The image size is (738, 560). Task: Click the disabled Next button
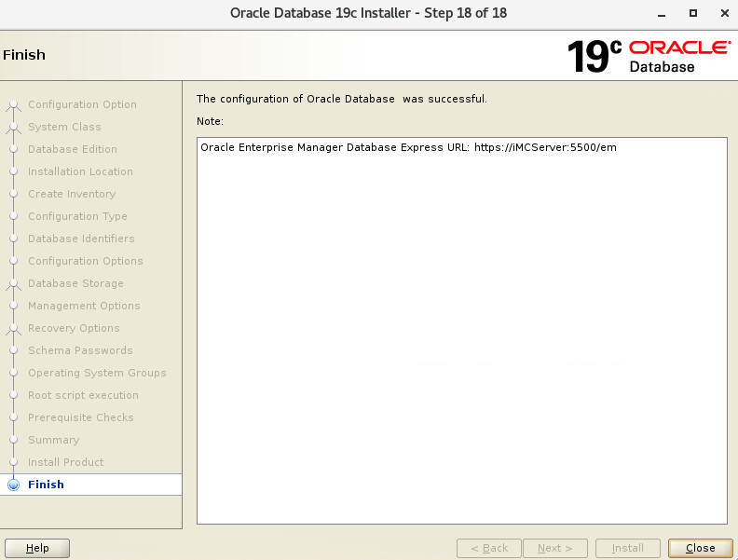pyautogui.click(x=555, y=548)
